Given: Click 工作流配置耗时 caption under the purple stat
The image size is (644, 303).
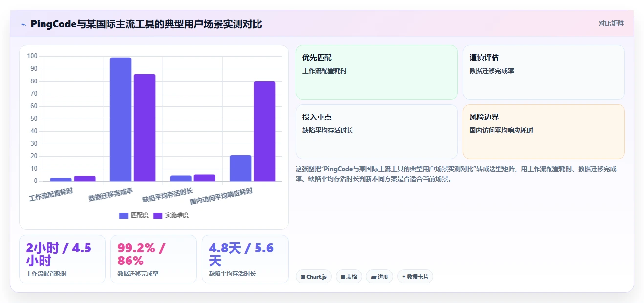Looking at the screenshot, I should point(46,274).
